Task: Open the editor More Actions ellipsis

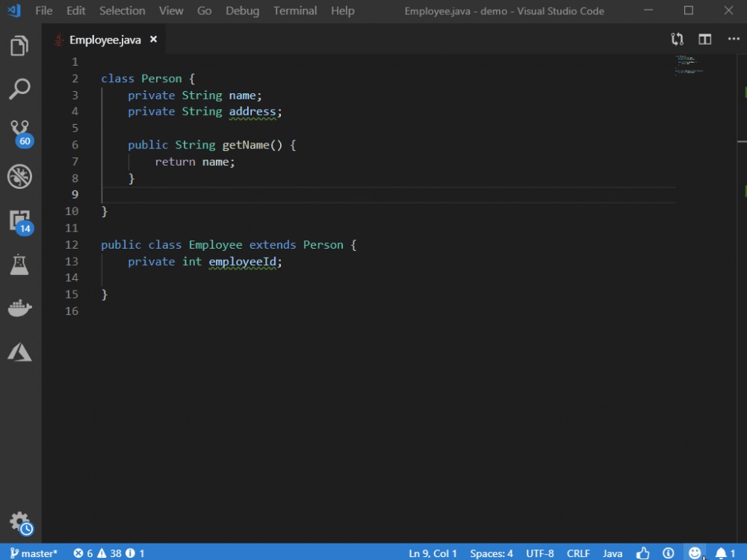Action: tap(733, 40)
